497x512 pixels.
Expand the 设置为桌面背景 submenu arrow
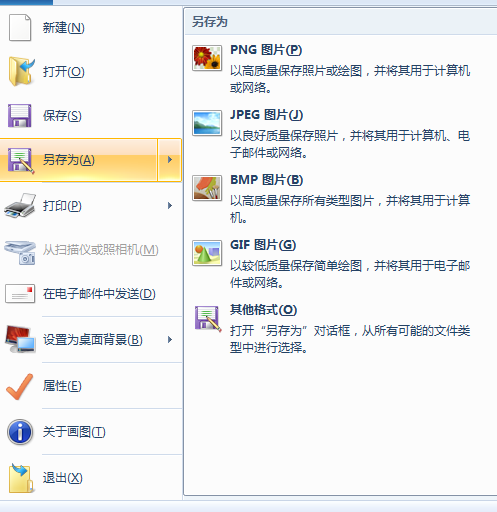tap(170, 340)
